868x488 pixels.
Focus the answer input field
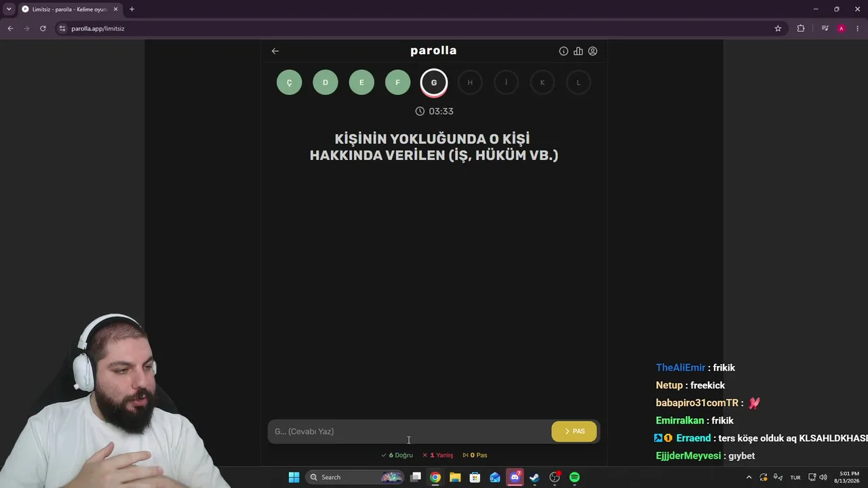click(x=410, y=431)
